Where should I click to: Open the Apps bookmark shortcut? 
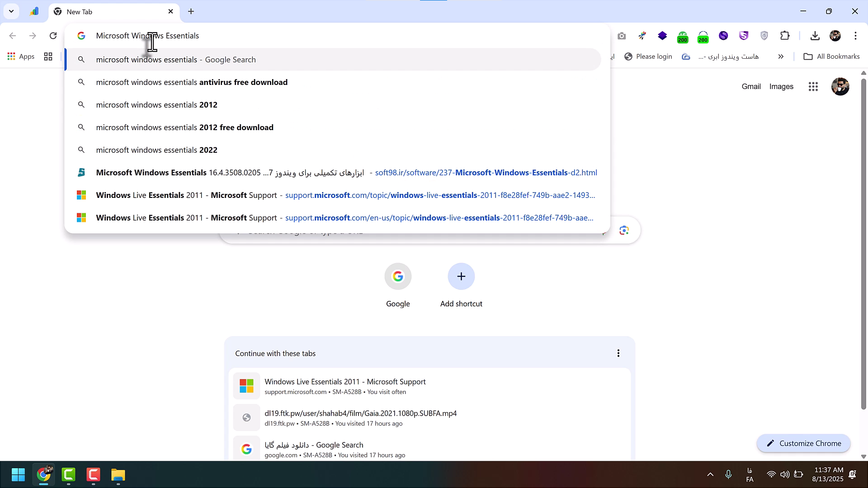pyautogui.click(x=21, y=56)
